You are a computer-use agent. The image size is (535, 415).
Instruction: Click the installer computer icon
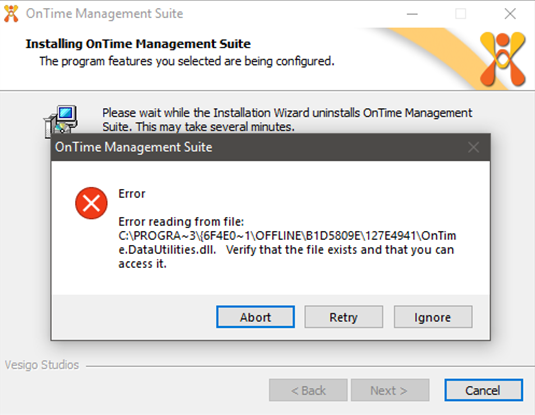click(61, 120)
